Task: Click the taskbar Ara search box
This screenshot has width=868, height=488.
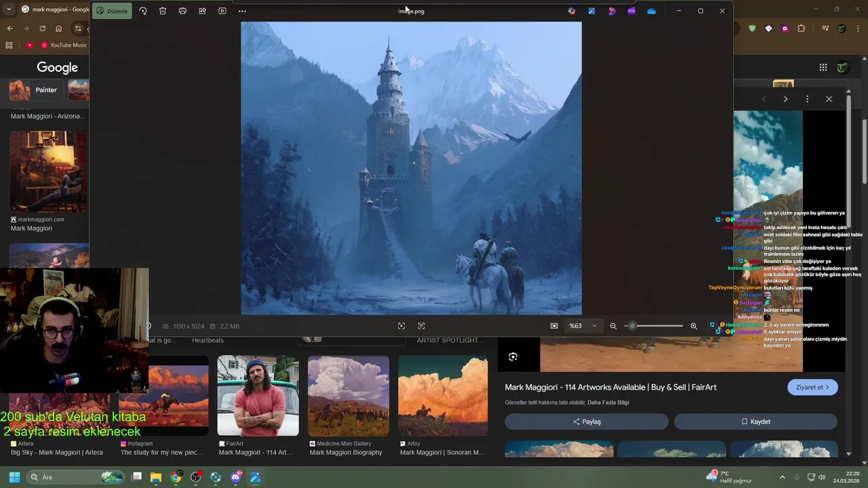Action: coord(75,477)
